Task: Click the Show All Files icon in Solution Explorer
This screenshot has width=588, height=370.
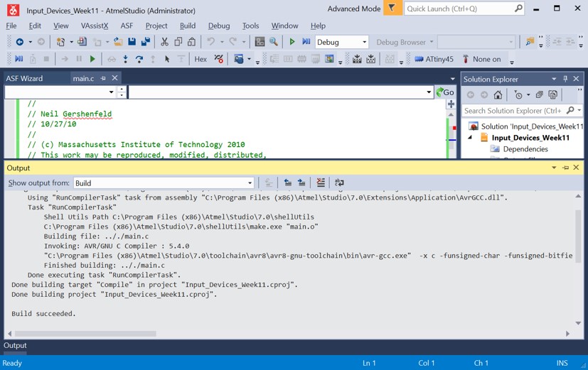Action: tap(552, 94)
